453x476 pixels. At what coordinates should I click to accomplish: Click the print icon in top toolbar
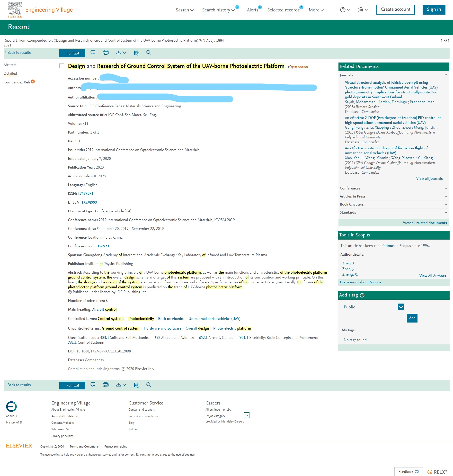[106, 53]
